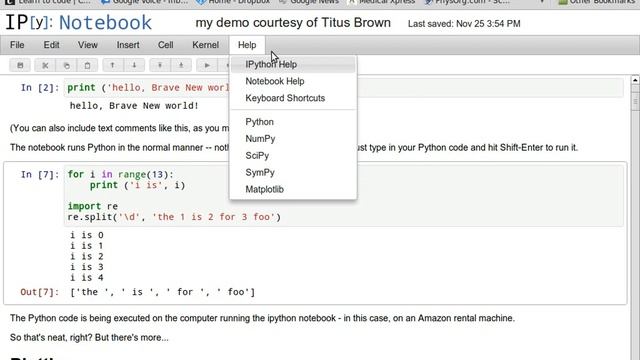Click text 'So that's neat, right? But there's more...'
Image resolution: width=640 pixels, height=360 pixels.
(x=89, y=338)
